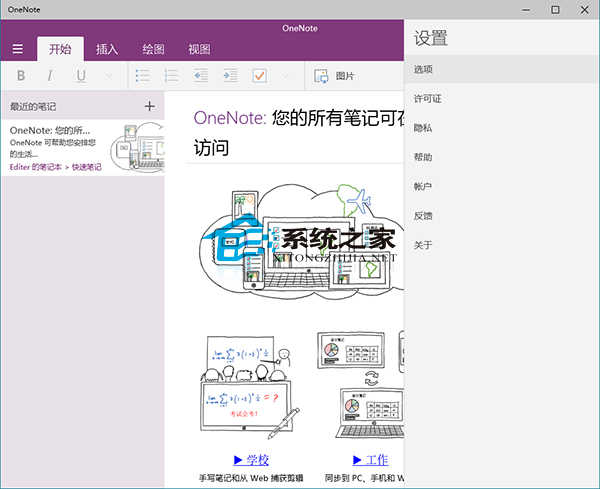
Task: Decrease the paragraph indent
Action: (201, 76)
